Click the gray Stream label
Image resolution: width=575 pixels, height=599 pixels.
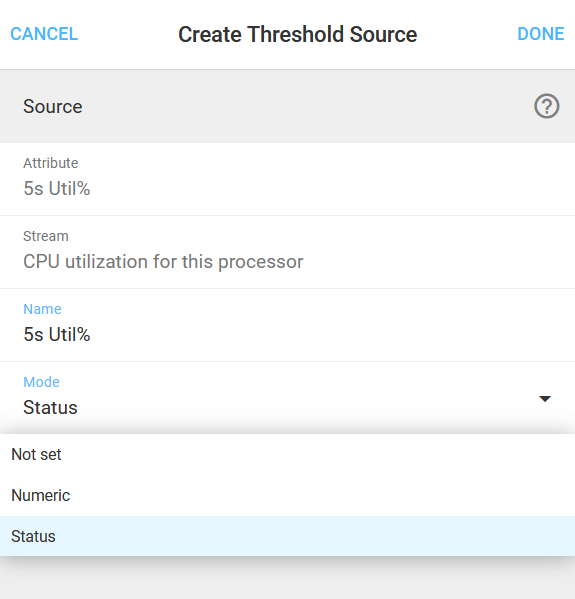click(46, 236)
